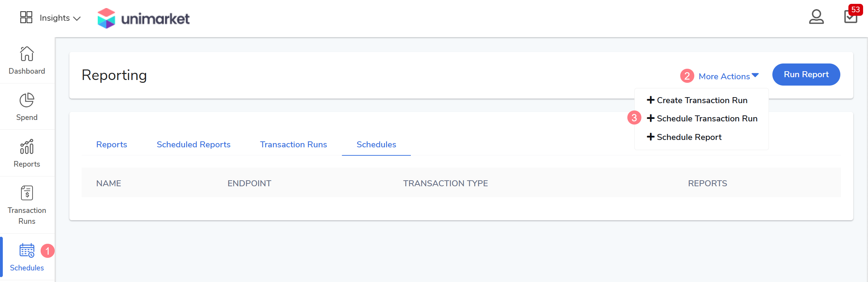
Task: Open the Dashboard home icon
Action: pyautogui.click(x=27, y=54)
